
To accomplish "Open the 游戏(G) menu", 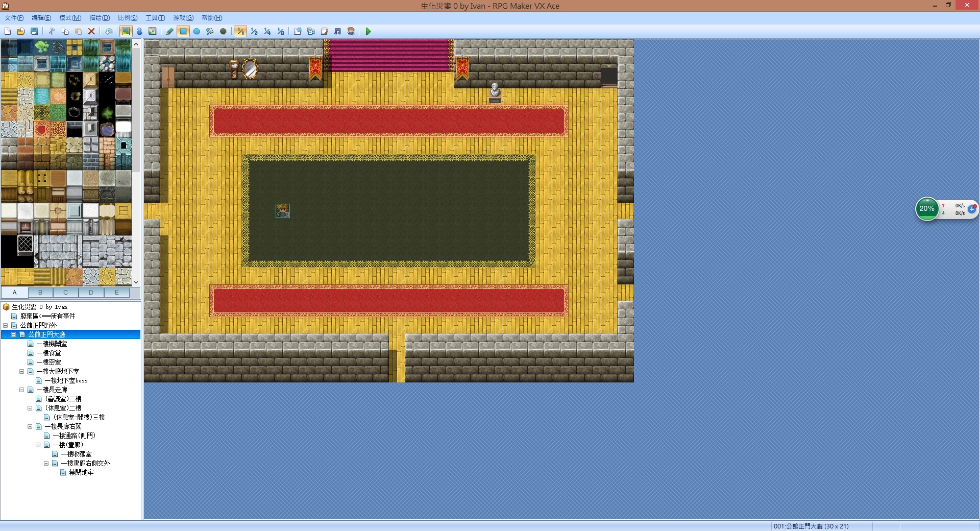I will tap(183, 18).
